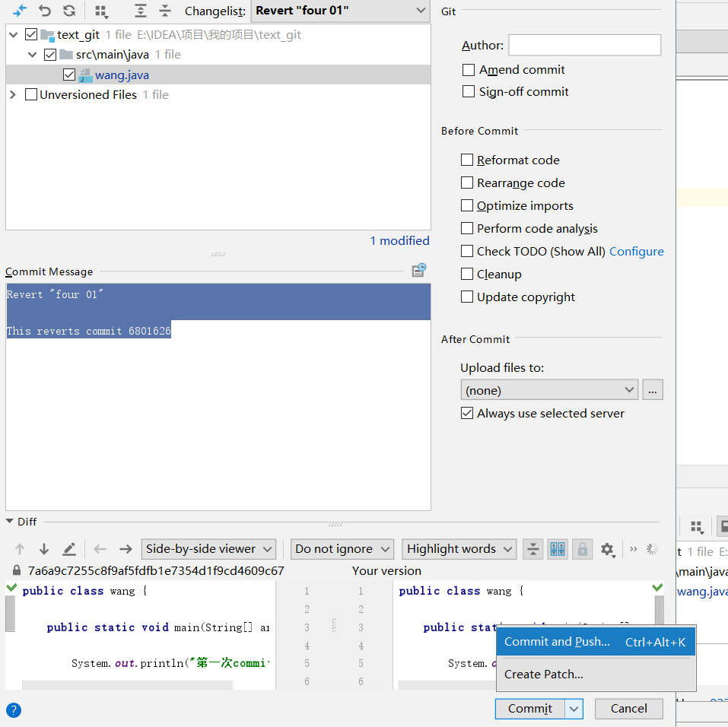The image size is (728, 727).
Task: Click the Jump to Source pencil icon
Action: (x=69, y=549)
